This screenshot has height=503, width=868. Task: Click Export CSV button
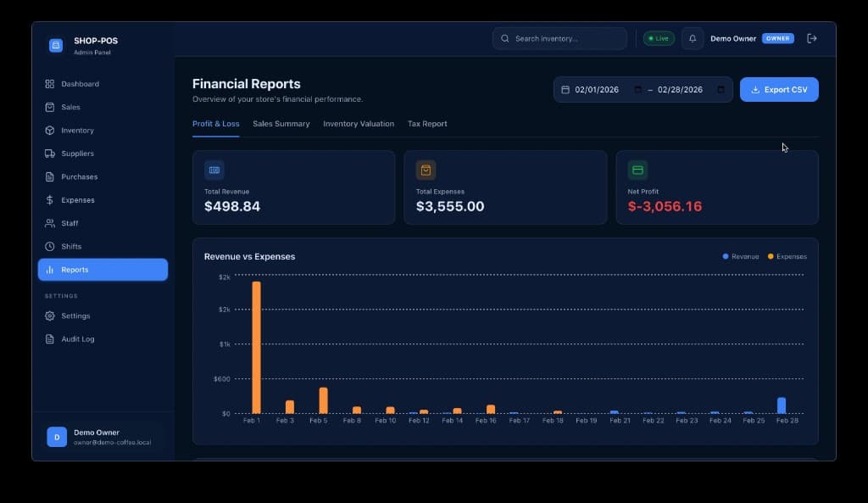pyautogui.click(x=779, y=90)
